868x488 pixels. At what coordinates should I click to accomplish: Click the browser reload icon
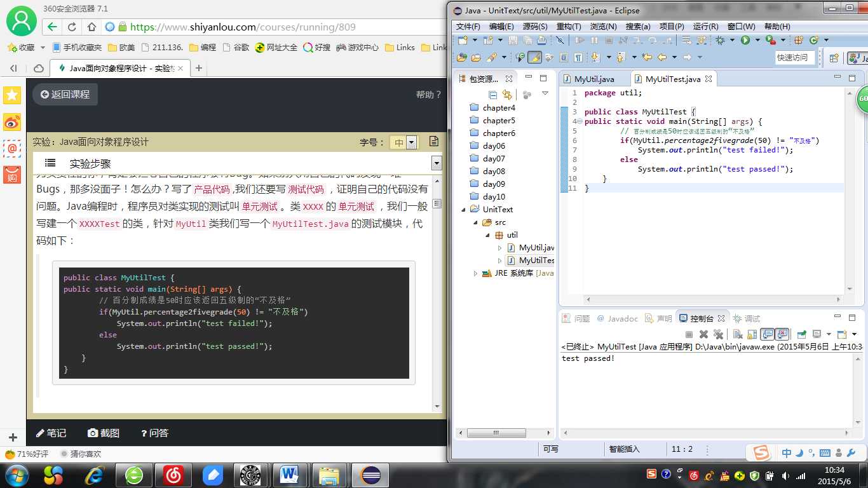coord(72,27)
